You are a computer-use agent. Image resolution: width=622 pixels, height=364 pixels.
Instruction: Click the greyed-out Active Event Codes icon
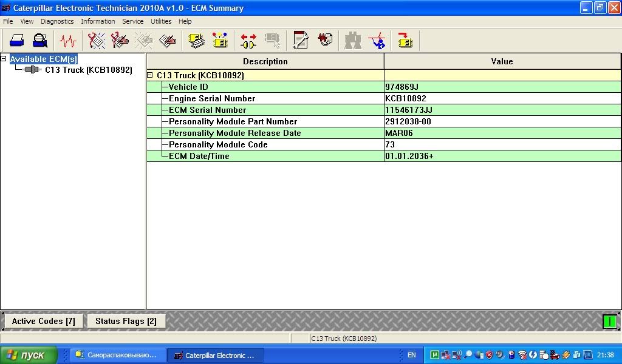point(143,41)
